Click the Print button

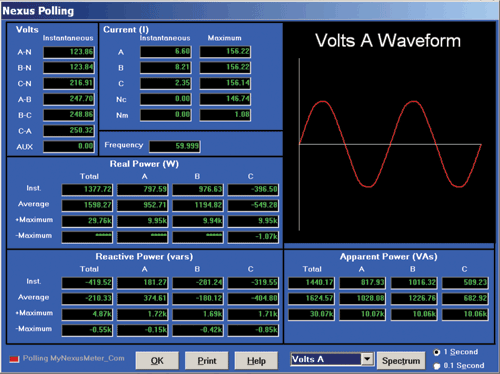coord(207,361)
